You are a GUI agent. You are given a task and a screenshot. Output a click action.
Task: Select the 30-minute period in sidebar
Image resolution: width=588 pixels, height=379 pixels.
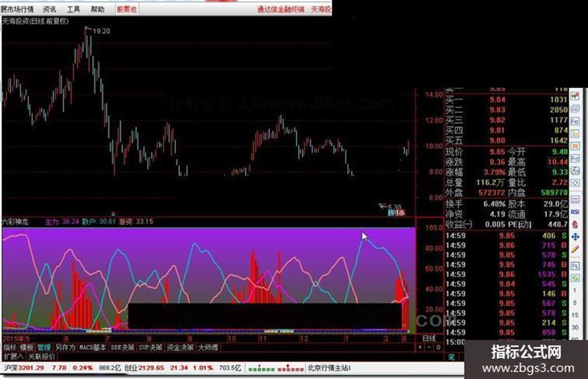coord(575,327)
